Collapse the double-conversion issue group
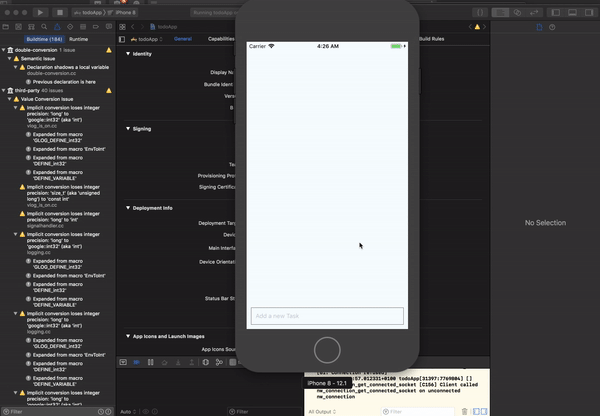600x416 pixels. click(x=5, y=49)
